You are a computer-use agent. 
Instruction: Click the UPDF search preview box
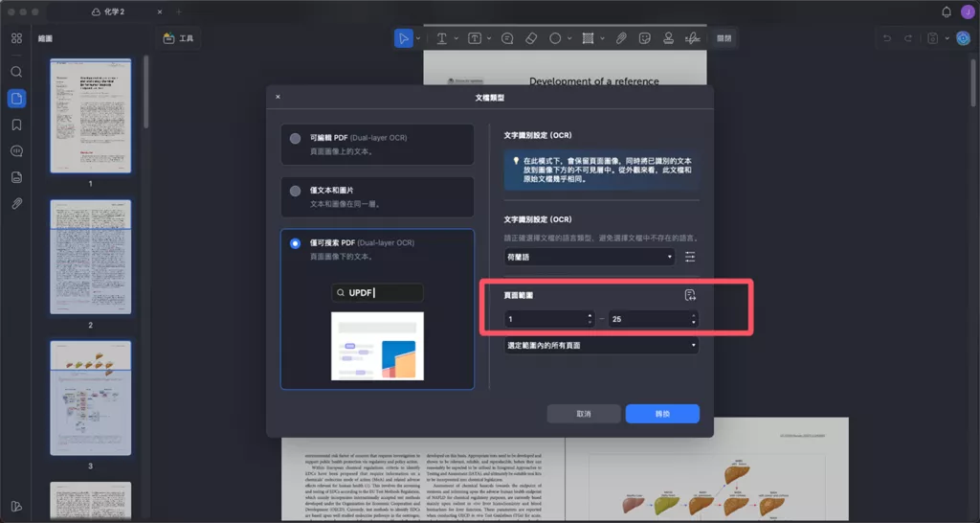[x=377, y=293]
